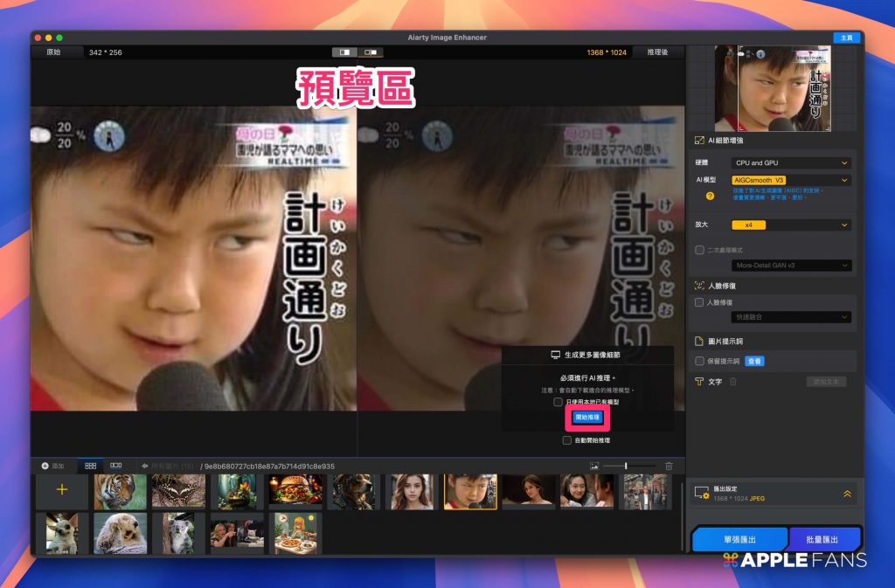The image size is (895, 588).
Task: Toggle 自動開始推理 checkbox
Action: (567, 440)
